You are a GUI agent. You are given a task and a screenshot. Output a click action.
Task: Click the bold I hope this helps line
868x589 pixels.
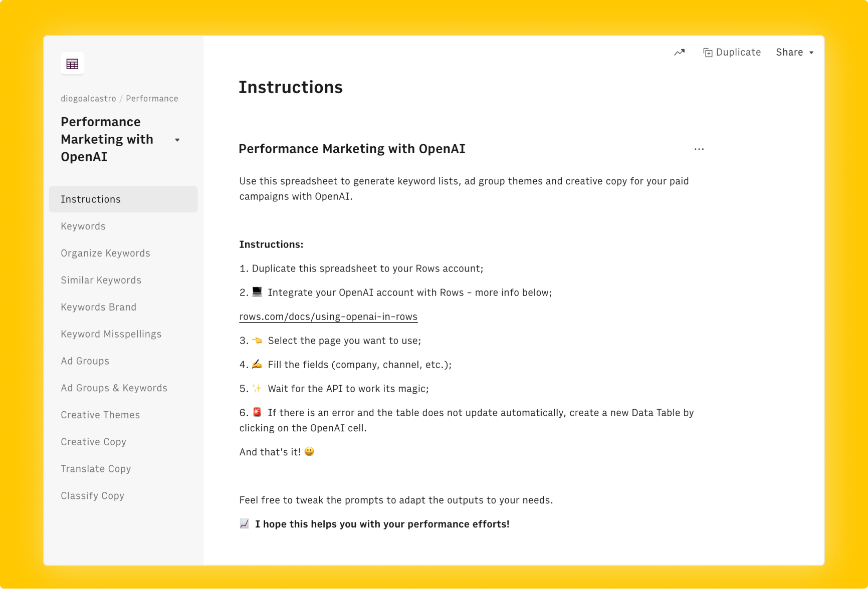(374, 524)
